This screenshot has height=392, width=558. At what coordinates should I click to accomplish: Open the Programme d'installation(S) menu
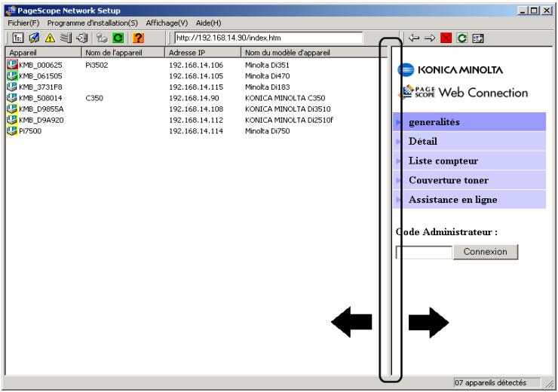[93, 23]
